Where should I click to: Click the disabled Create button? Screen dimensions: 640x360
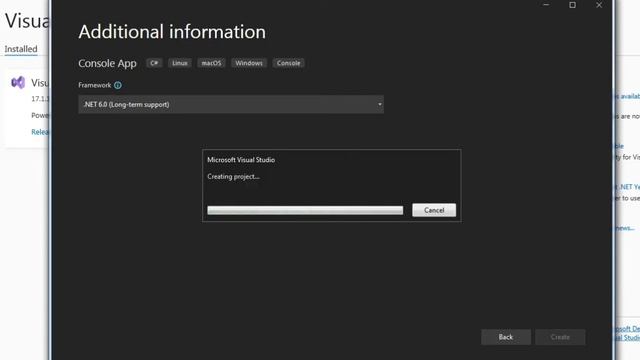[x=560, y=337]
